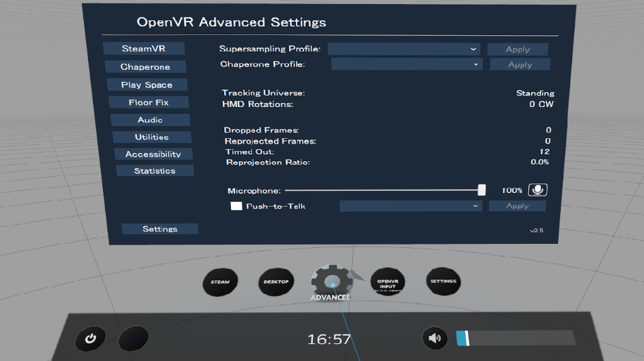The height and width of the screenshot is (361, 644).
Task: Apply the Push-to-Talk profile
Action: (x=517, y=206)
